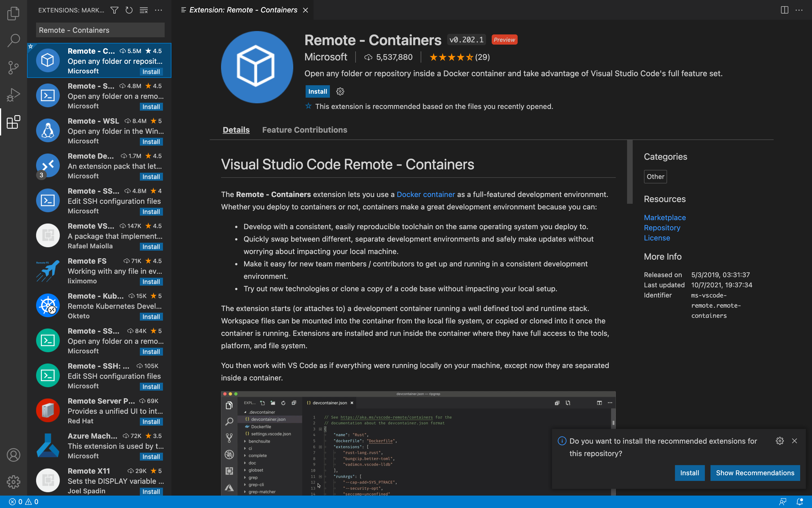Image resolution: width=812 pixels, height=508 pixels.
Task: Click Show Recommendations button
Action: 755,473
